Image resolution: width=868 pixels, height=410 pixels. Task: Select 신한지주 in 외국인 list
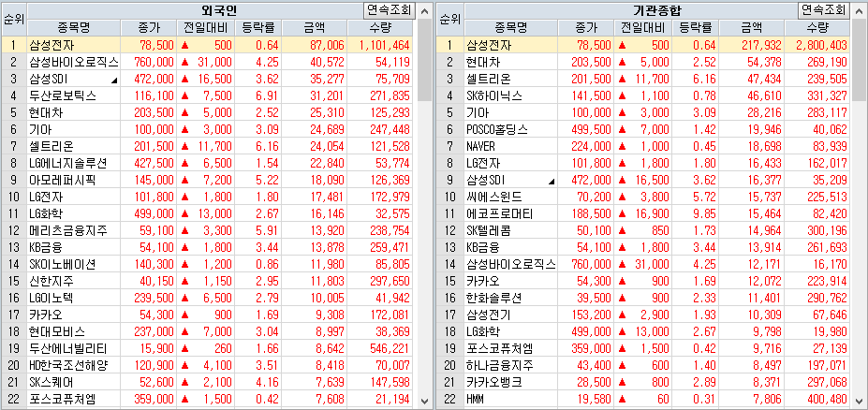tap(52, 281)
